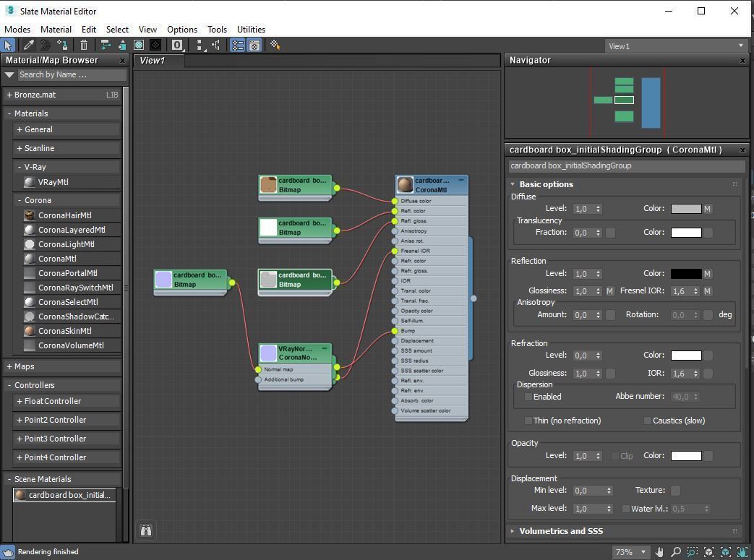Click Select by Material toolbar icon

pos(275,46)
